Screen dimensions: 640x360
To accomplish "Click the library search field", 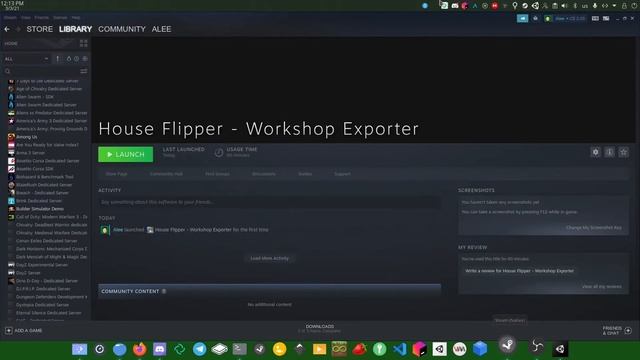I will 45,71.
